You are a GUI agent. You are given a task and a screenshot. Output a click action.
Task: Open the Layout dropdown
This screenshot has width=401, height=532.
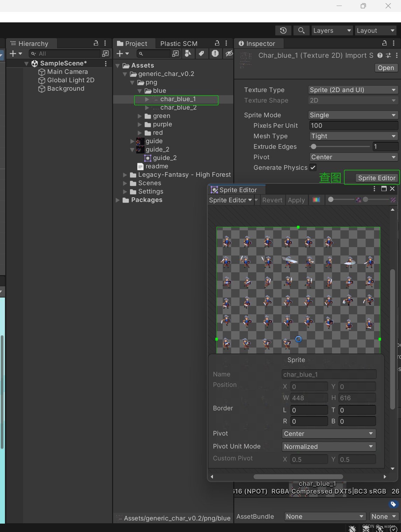pyautogui.click(x=376, y=30)
